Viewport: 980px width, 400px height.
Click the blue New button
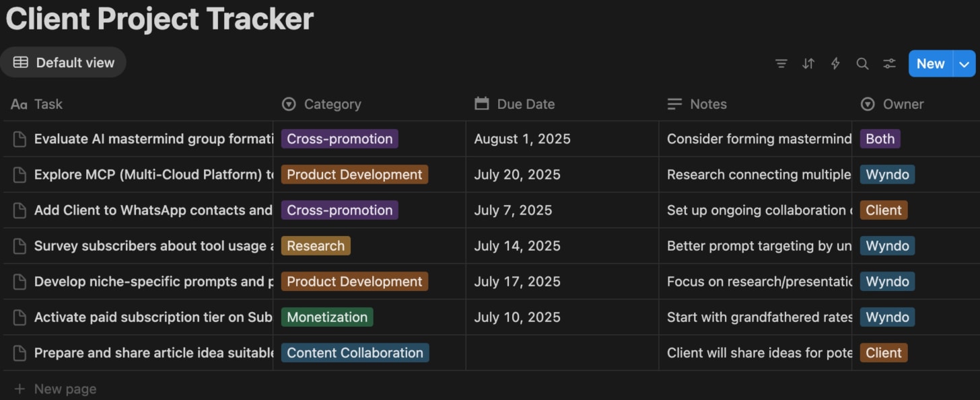(930, 64)
